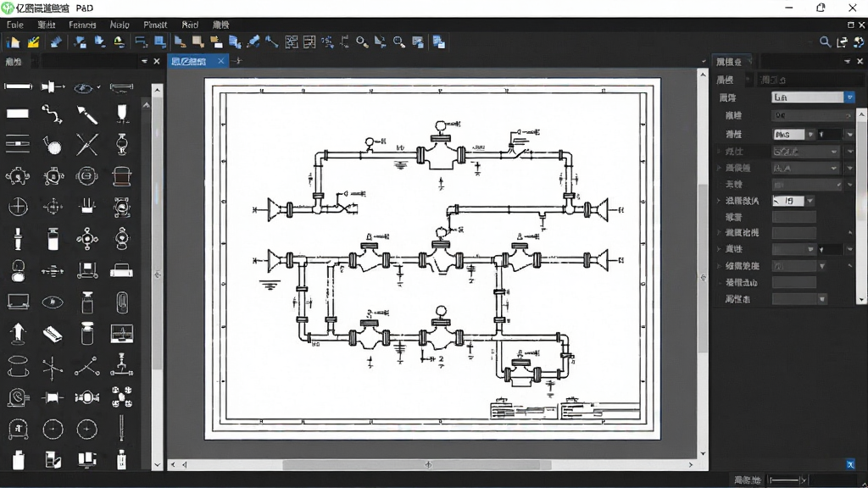Click the zoom slider in the status bar

pyautogui.click(x=787, y=480)
